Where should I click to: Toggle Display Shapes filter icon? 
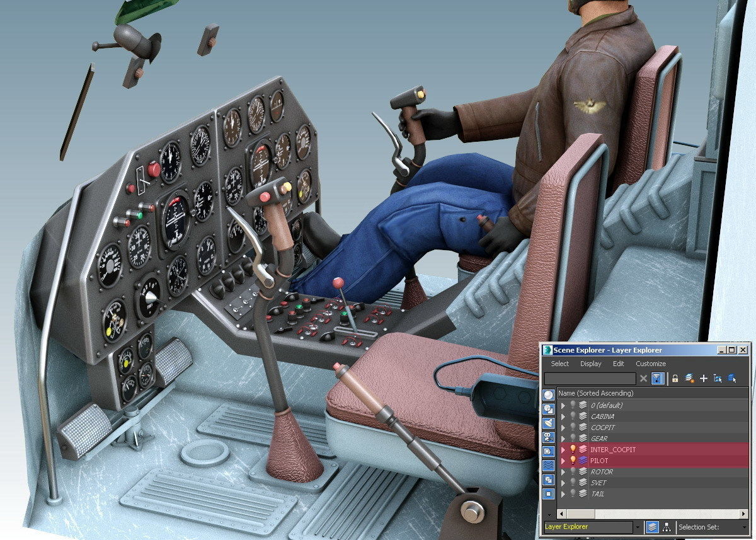pyautogui.click(x=548, y=409)
